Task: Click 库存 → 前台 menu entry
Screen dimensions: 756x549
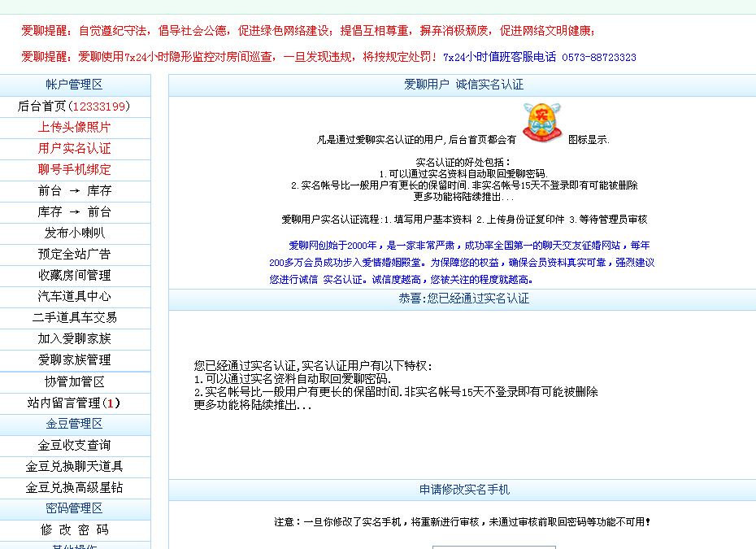Action: pos(74,211)
